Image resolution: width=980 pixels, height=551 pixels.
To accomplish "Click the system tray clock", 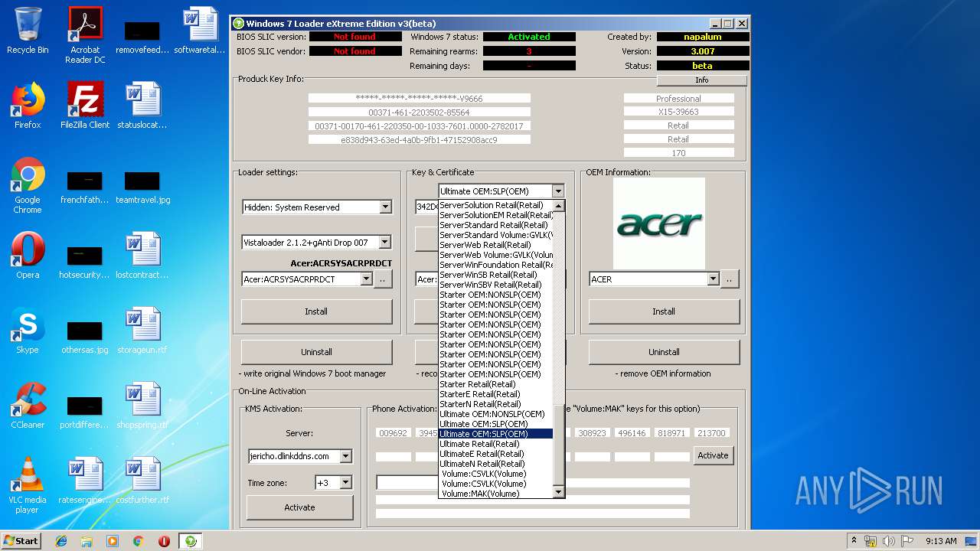I will [x=941, y=541].
